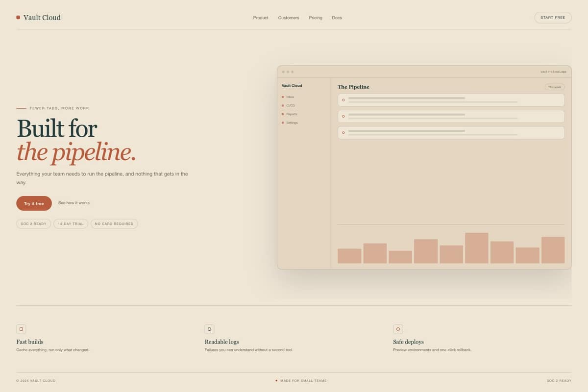Click The Pipeline heading in mockup
588x392 pixels.
pos(353,87)
